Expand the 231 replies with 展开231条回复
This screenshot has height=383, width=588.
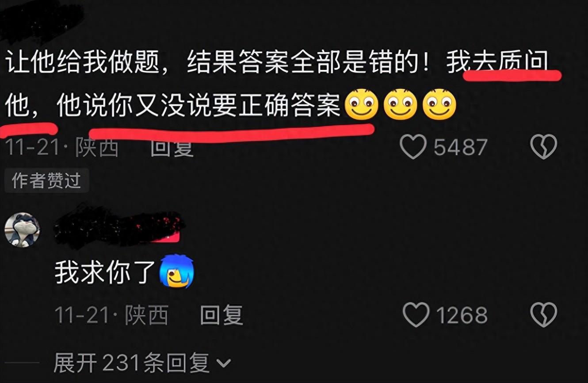(142, 364)
